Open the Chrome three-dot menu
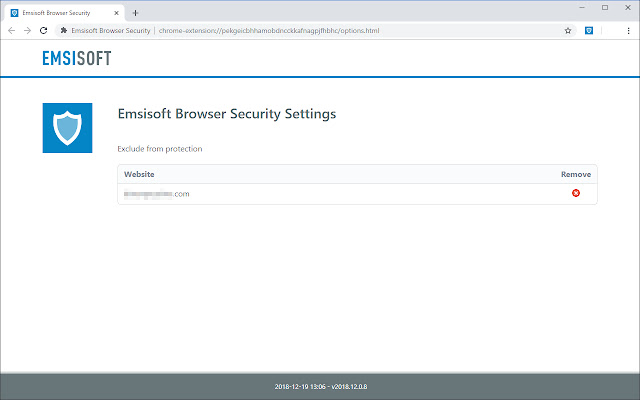This screenshot has height=400, width=640. click(628, 31)
